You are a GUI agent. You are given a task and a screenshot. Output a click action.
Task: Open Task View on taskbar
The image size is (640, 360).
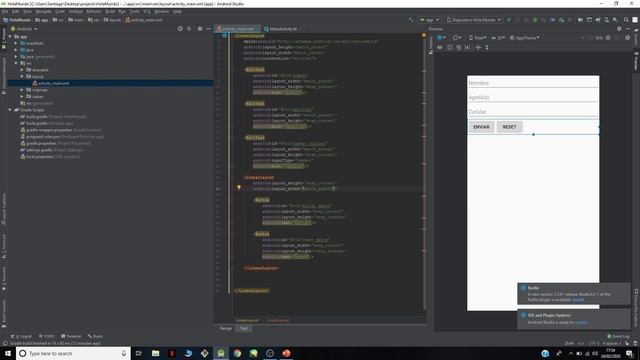tap(139, 353)
